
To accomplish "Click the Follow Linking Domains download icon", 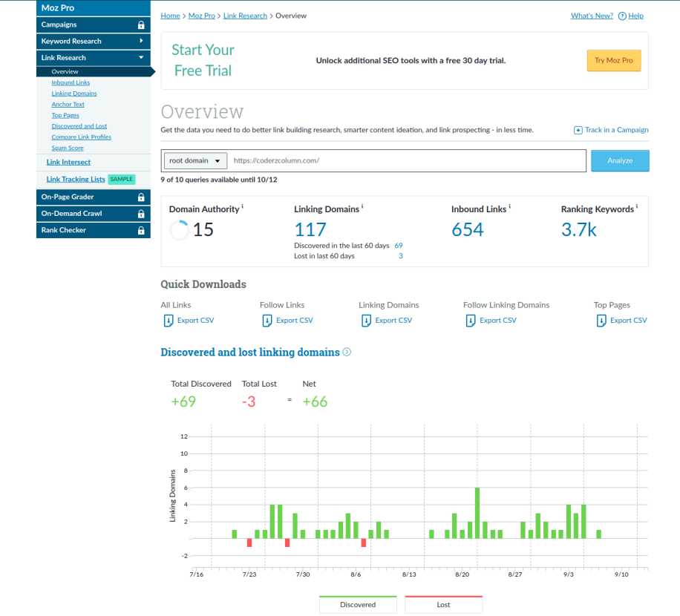I will tap(471, 321).
